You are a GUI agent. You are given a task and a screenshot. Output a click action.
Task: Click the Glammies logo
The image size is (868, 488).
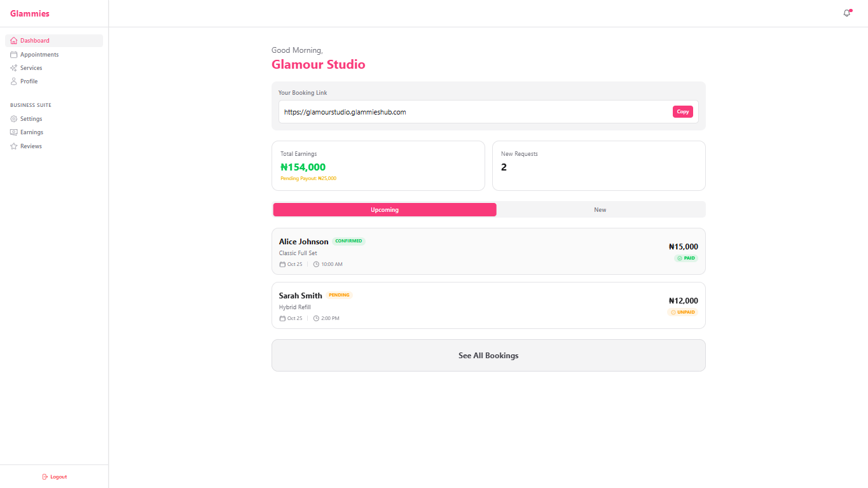[30, 13]
